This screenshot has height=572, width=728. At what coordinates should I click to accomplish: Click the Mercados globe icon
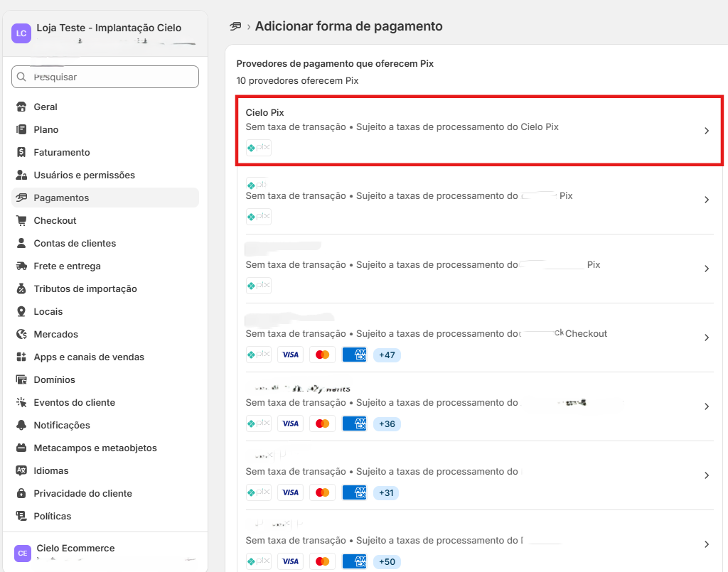pos(21,334)
